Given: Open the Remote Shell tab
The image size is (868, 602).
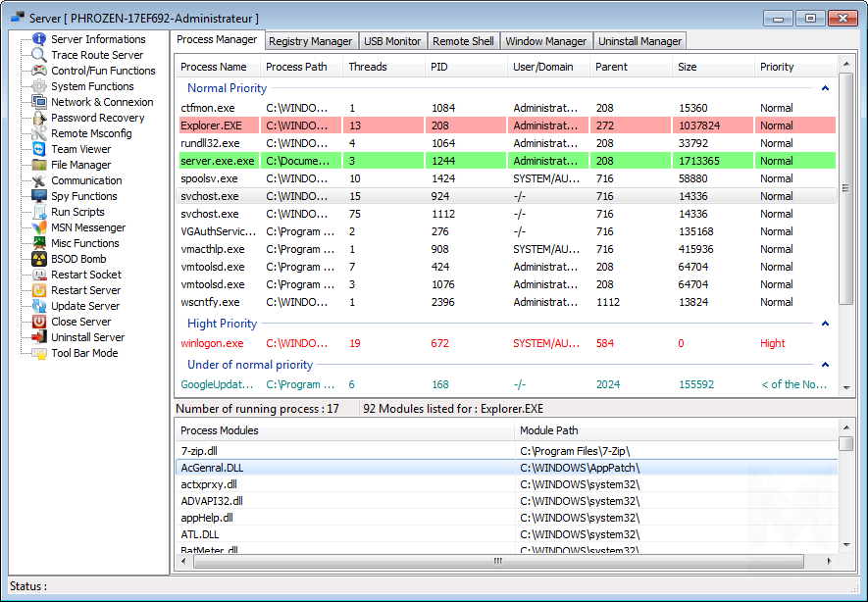Looking at the screenshot, I should point(463,41).
